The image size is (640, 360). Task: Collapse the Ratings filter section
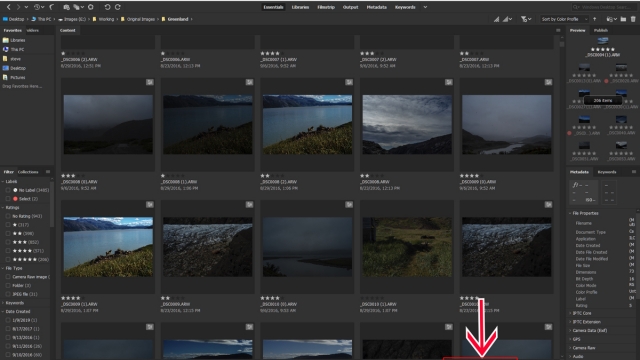3,207
